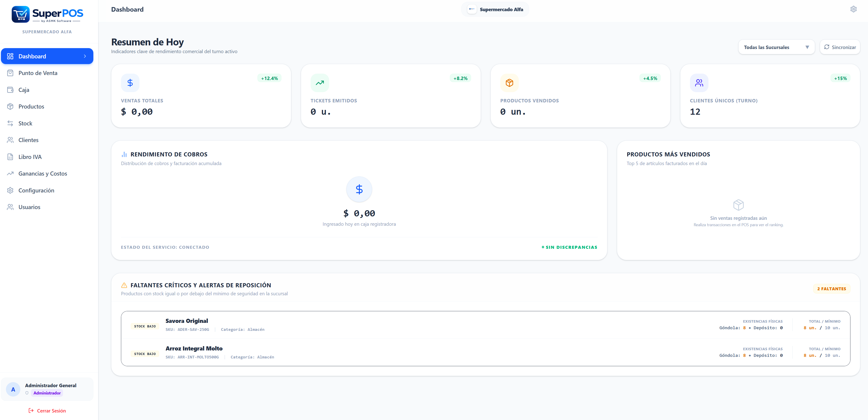Click the 2 FALTANTES badge
The image size is (868, 420).
click(x=831, y=289)
